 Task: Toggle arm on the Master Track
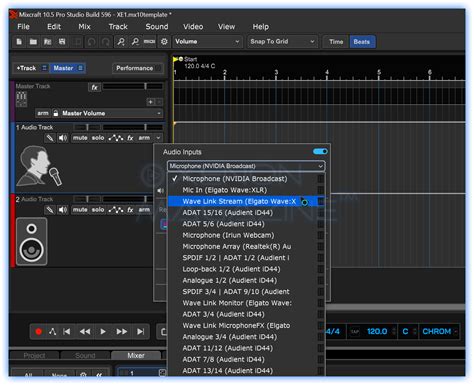(43, 113)
